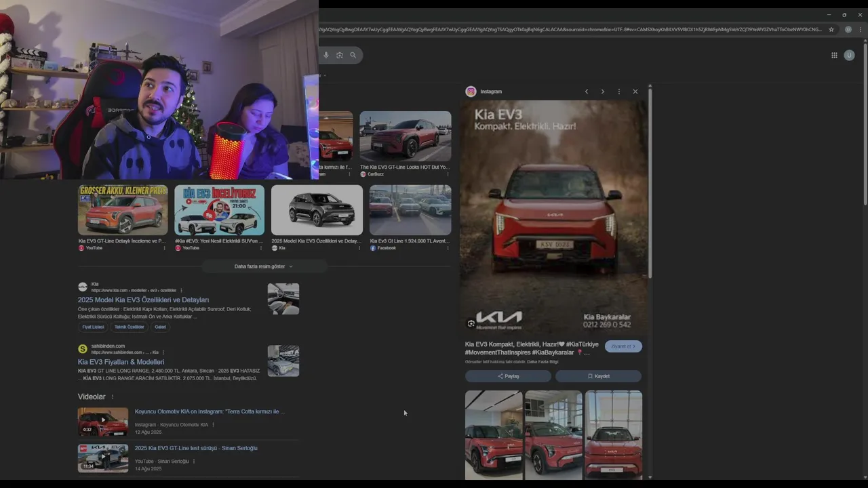Open options for Sinan Sertoğlu video result
This screenshot has width=868, height=488.
point(194,462)
